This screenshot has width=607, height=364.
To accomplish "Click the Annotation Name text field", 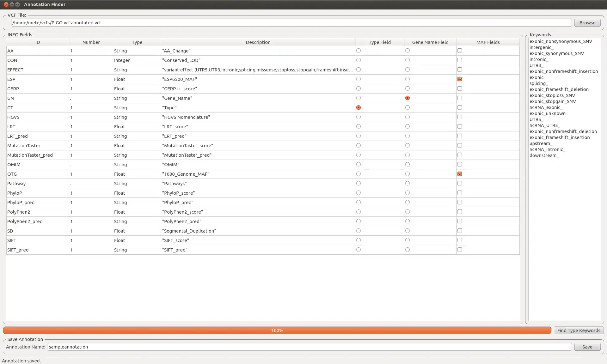I will [x=309, y=347].
